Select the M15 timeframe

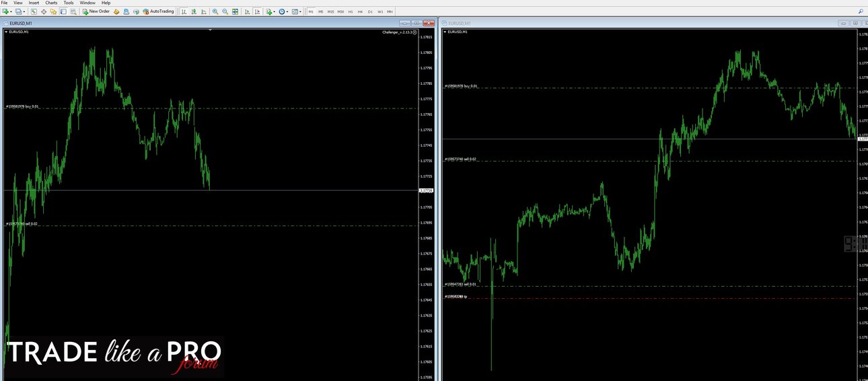[331, 11]
